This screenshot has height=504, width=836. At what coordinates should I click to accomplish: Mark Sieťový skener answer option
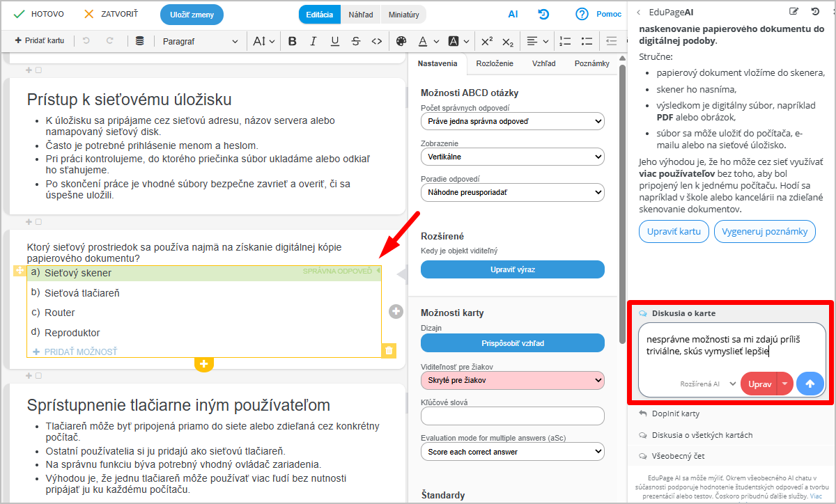78,273
